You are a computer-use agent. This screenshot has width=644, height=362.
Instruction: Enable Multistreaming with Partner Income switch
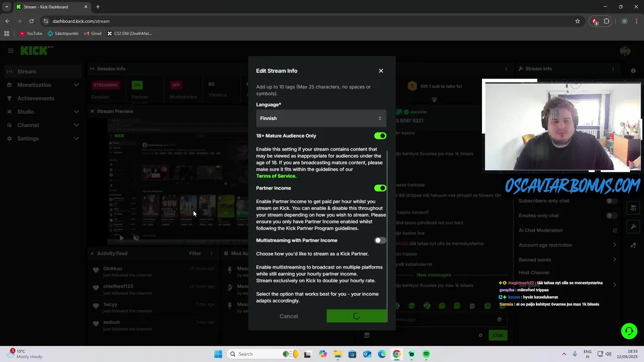click(380, 240)
